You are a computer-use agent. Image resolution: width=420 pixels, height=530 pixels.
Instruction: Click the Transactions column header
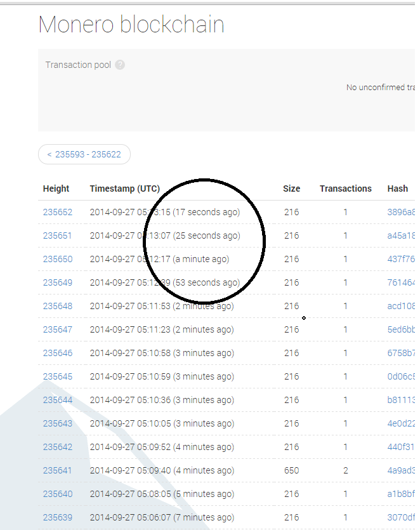(x=346, y=189)
